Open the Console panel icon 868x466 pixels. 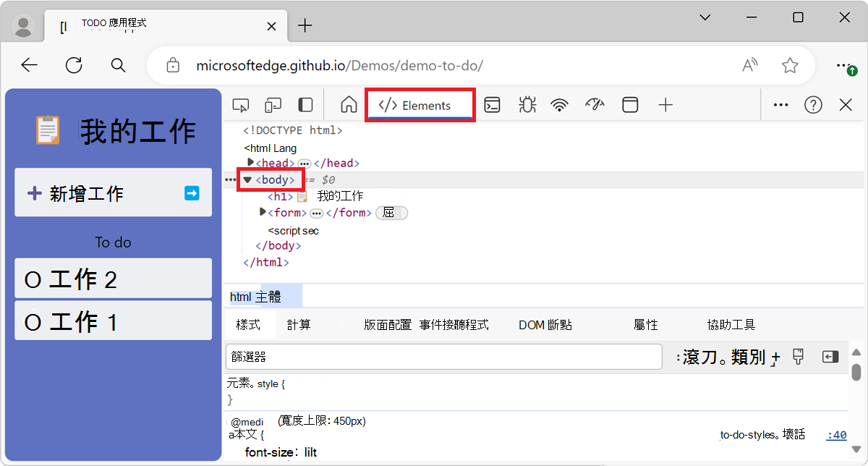click(493, 104)
